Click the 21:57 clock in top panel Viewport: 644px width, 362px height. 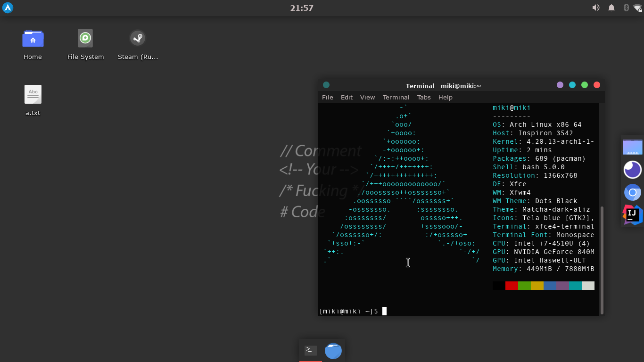(x=302, y=8)
